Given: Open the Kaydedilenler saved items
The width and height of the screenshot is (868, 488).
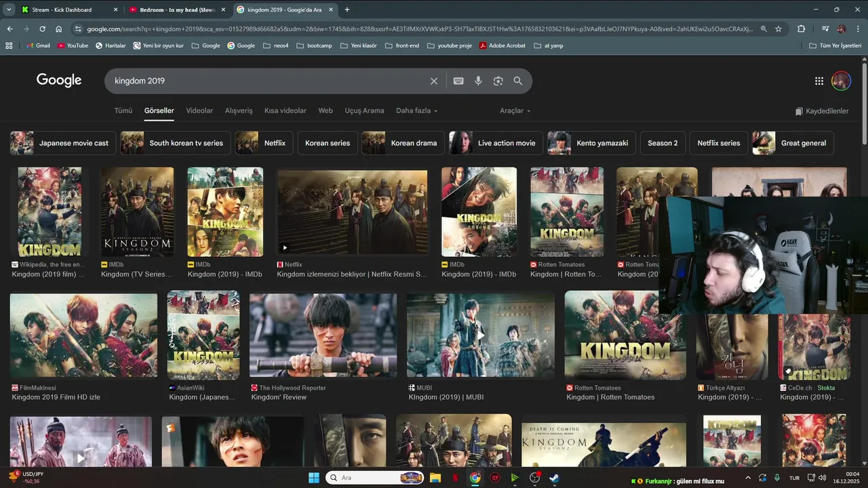Looking at the screenshot, I should point(822,110).
